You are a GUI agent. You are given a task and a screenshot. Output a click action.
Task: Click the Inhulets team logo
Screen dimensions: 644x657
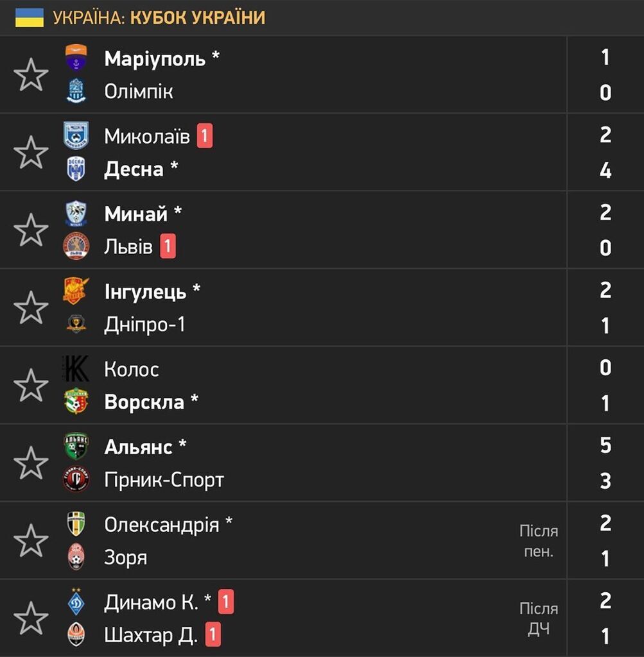click(76, 291)
